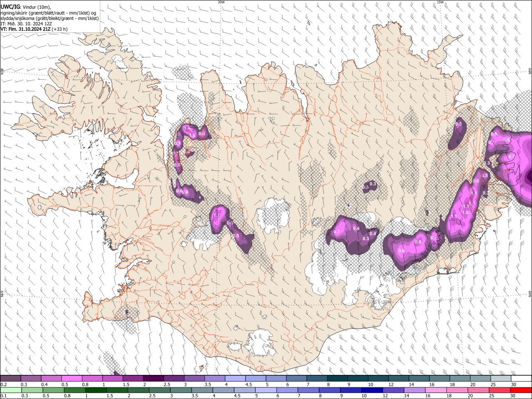532x399 pixels.
Task: Click the upper legend '0.2' scale label
Action: tap(3, 384)
